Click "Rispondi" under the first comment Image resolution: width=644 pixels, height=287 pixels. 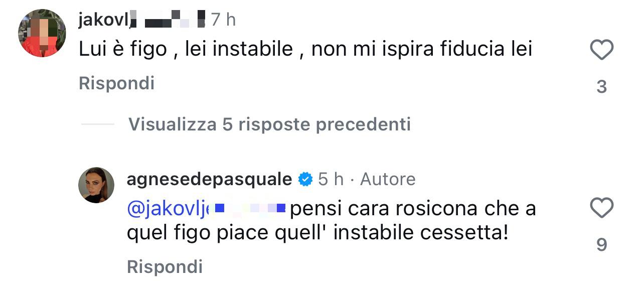[x=116, y=83]
